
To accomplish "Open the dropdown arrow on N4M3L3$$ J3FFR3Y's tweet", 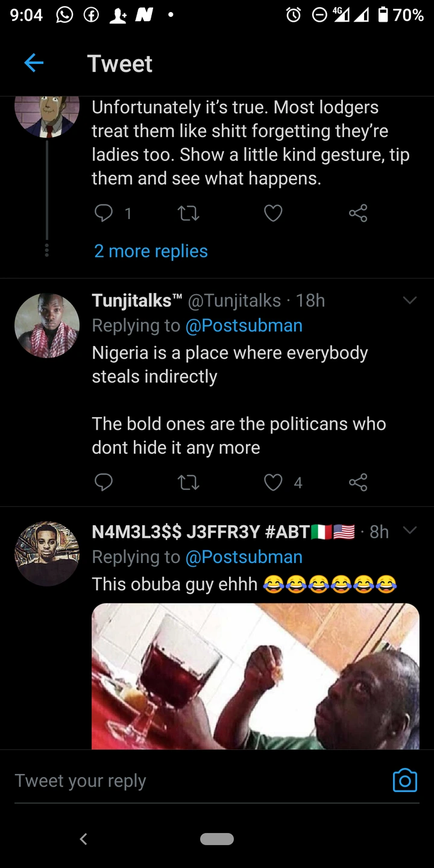I will coord(410,530).
